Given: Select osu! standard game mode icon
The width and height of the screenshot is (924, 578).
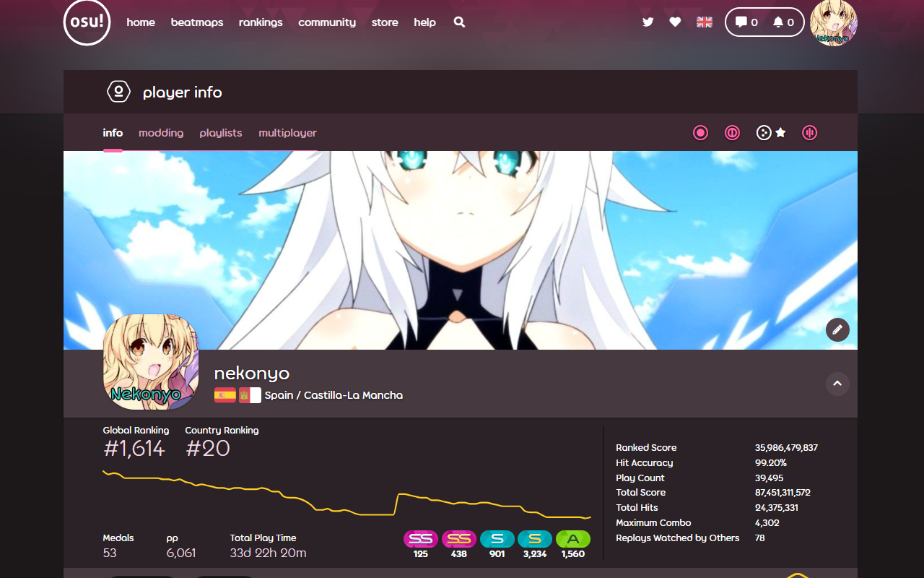Looking at the screenshot, I should pos(700,133).
